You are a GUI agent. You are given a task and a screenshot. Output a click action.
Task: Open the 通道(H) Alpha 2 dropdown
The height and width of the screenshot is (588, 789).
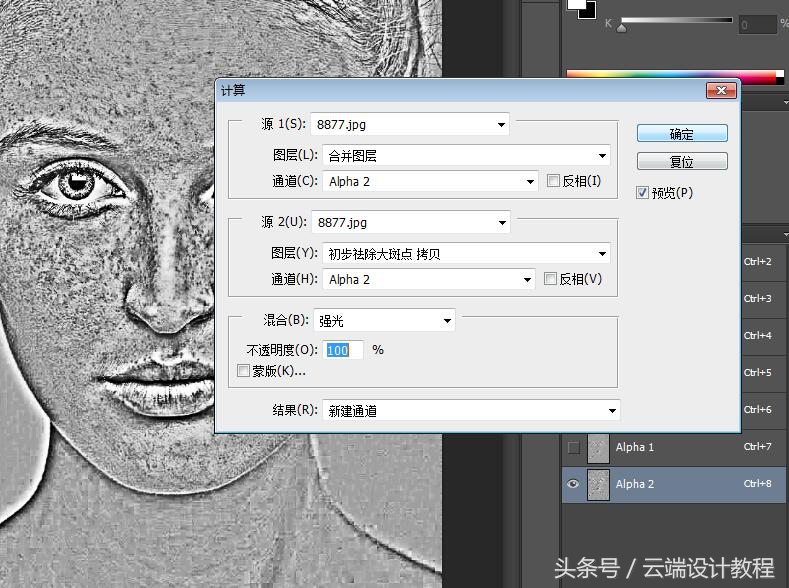(x=428, y=280)
